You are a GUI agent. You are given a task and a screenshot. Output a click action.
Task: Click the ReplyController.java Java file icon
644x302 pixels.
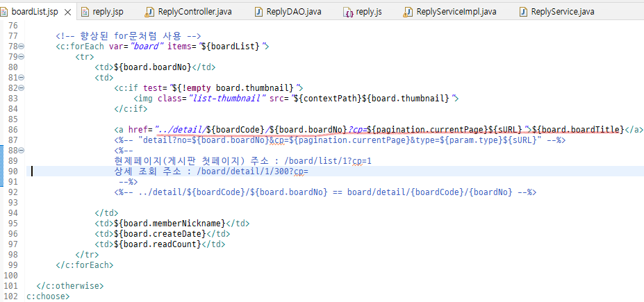pos(149,12)
